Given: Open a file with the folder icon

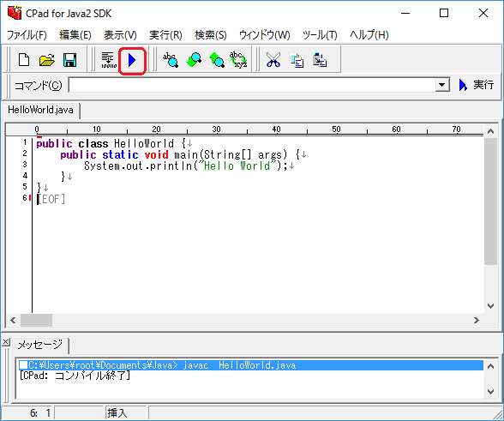Looking at the screenshot, I should point(46,60).
